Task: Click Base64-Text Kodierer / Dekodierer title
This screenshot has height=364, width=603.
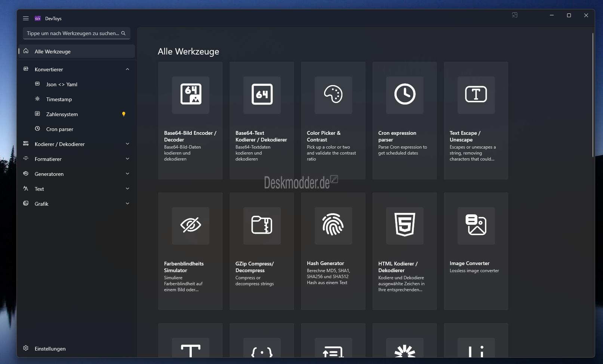Action: [x=261, y=136]
